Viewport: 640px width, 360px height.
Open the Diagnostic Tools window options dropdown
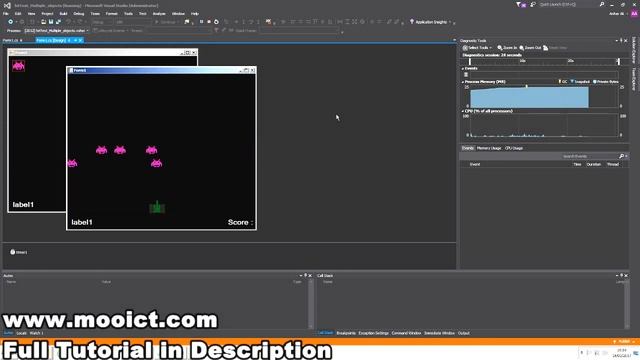coord(617,41)
